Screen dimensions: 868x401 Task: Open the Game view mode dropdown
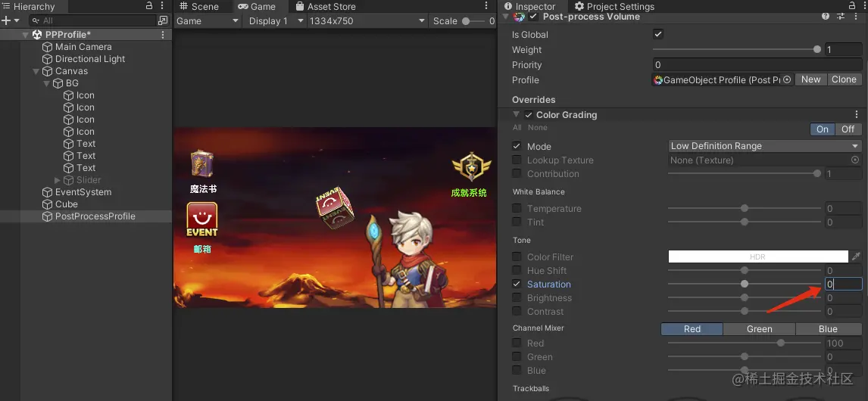click(208, 21)
